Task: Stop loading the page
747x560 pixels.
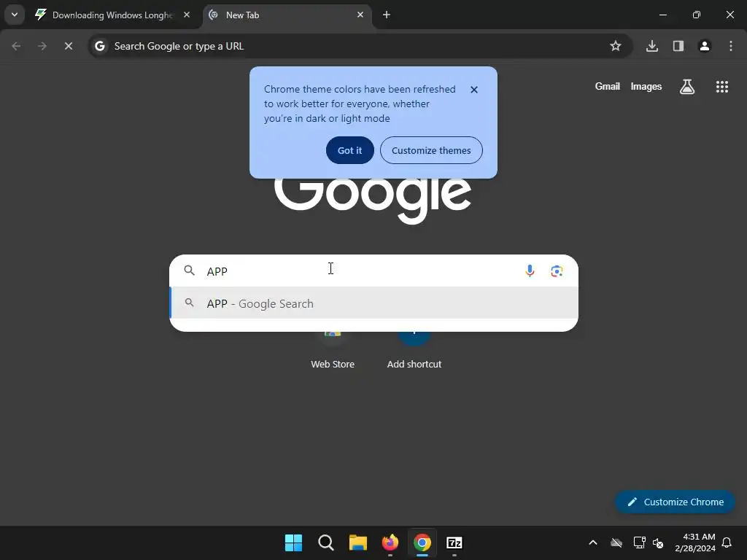Action: pyautogui.click(x=69, y=46)
